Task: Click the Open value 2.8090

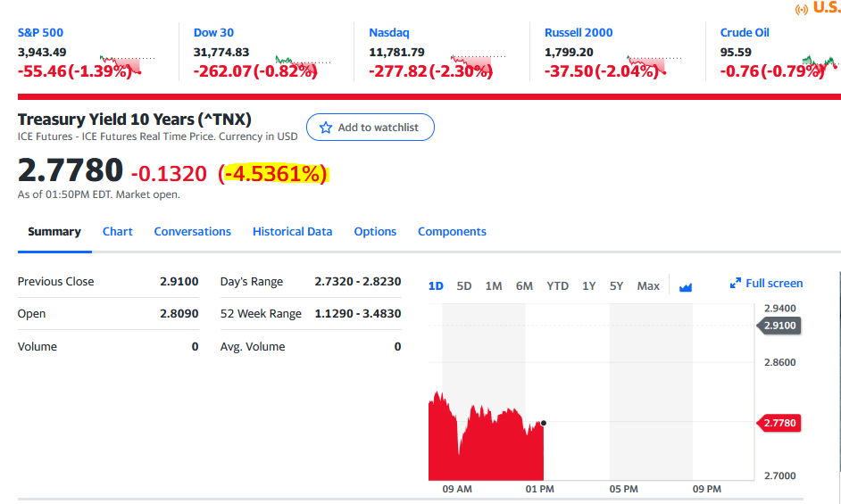Action: [x=179, y=314]
